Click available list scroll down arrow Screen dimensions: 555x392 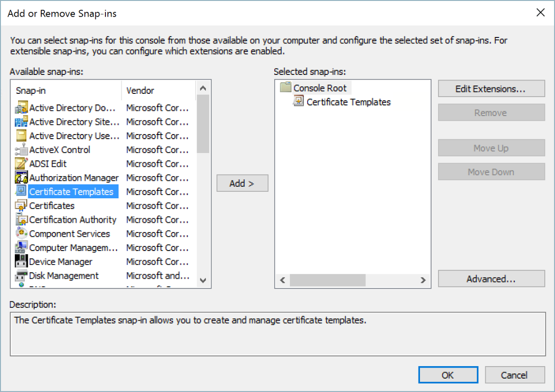[203, 280]
